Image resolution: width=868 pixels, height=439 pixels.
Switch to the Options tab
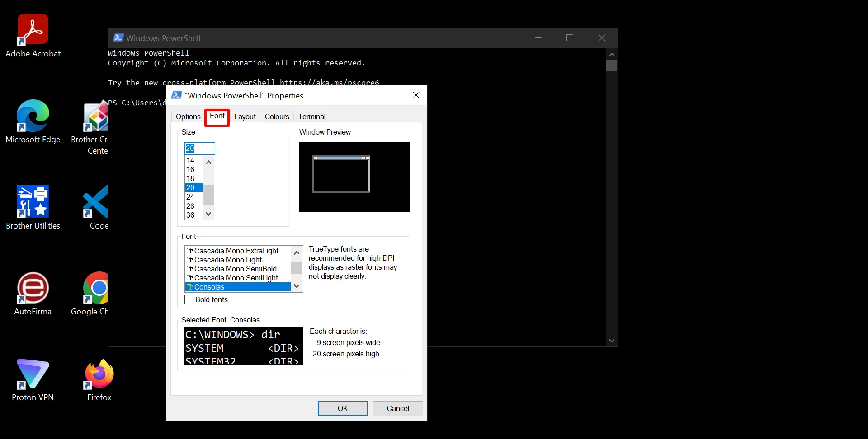coord(188,117)
